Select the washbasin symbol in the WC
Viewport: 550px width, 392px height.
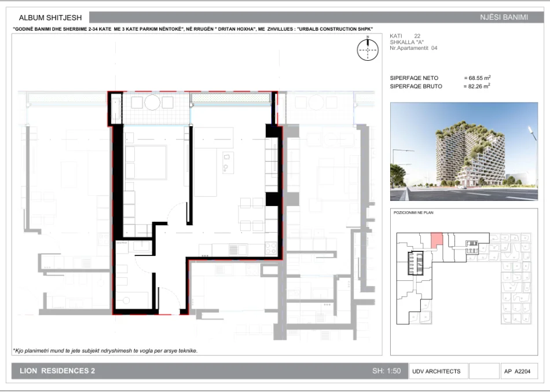pos(141,246)
